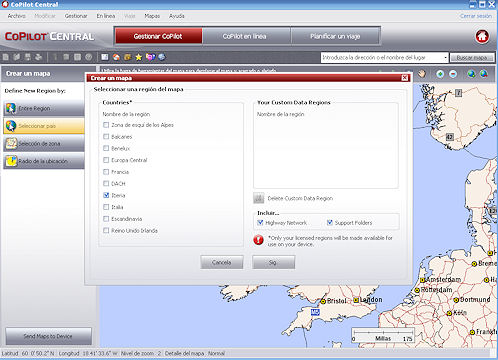This screenshot has width=498, height=360.
Task: Click the orange package toolbar icon
Action: tap(127, 57)
